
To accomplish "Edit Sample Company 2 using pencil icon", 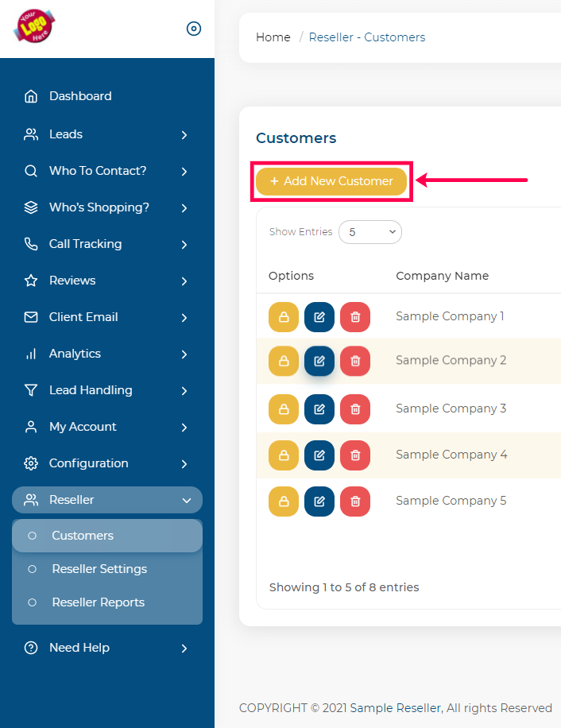I will pos(319,361).
